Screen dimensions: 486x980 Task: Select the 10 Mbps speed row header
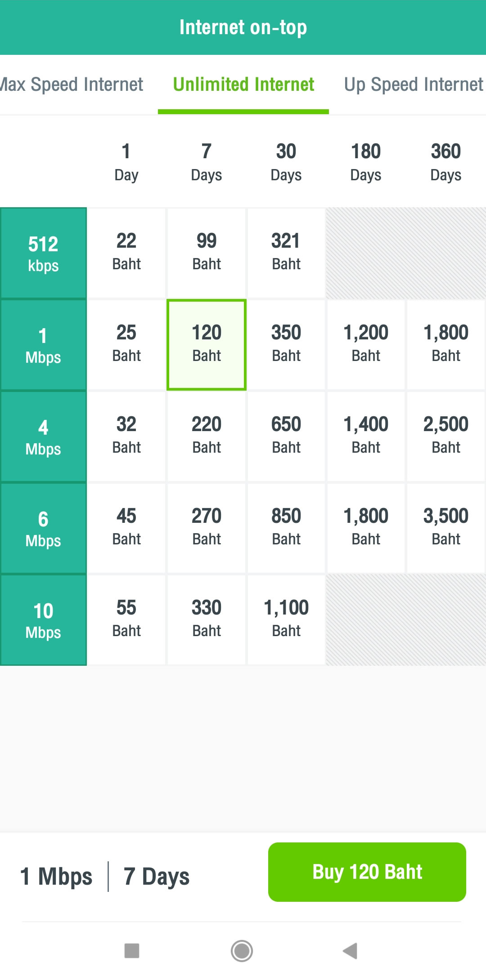(x=43, y=620)
